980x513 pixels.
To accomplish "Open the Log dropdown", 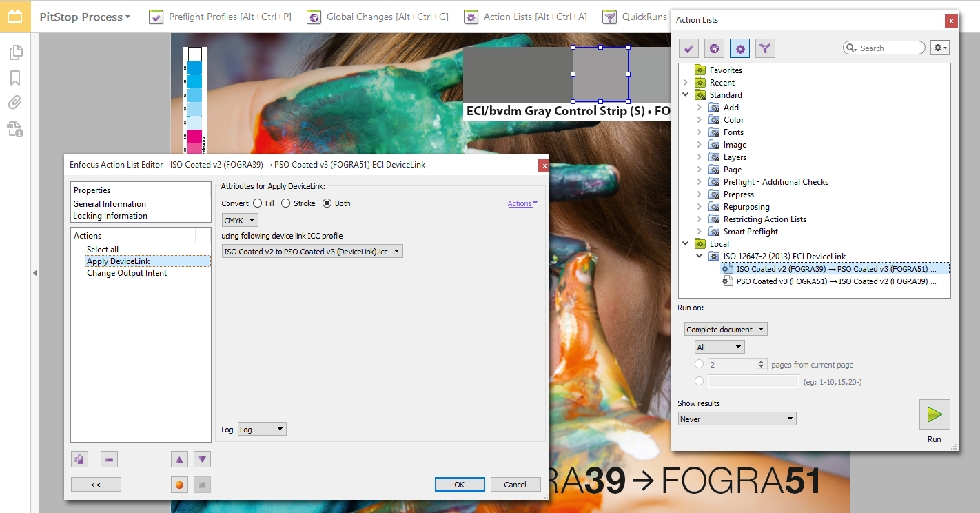I will point(262,430).
